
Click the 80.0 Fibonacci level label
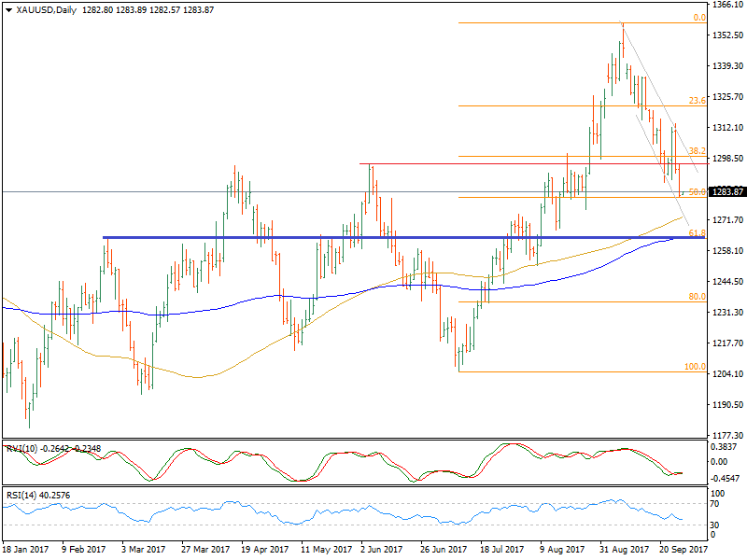click(696, 296)
